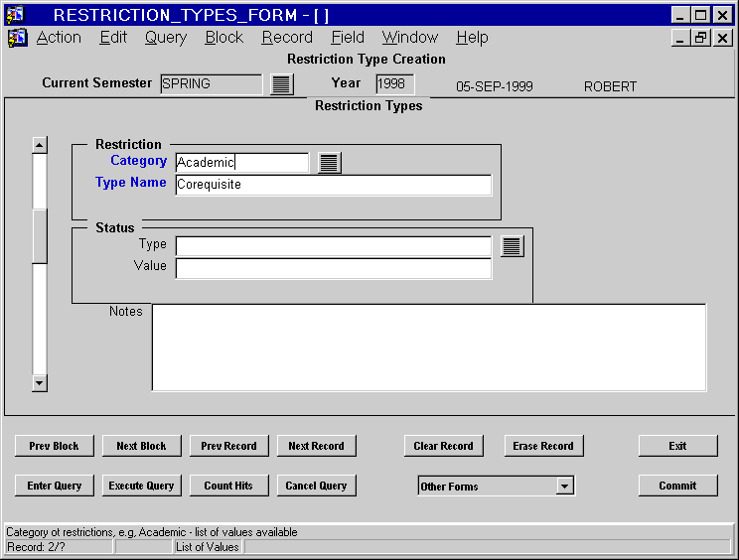Open the Record menu

[x=287, y=37]
